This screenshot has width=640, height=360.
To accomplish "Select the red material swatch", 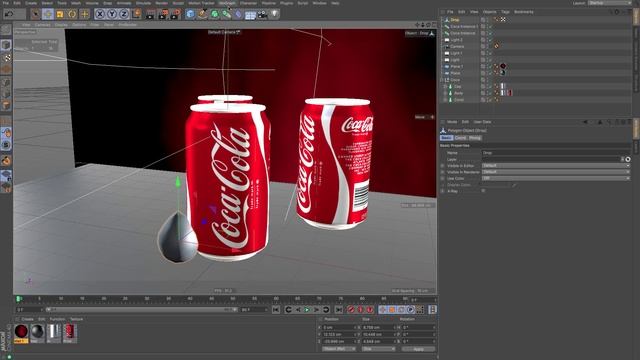I will click(x=21, y=331).
